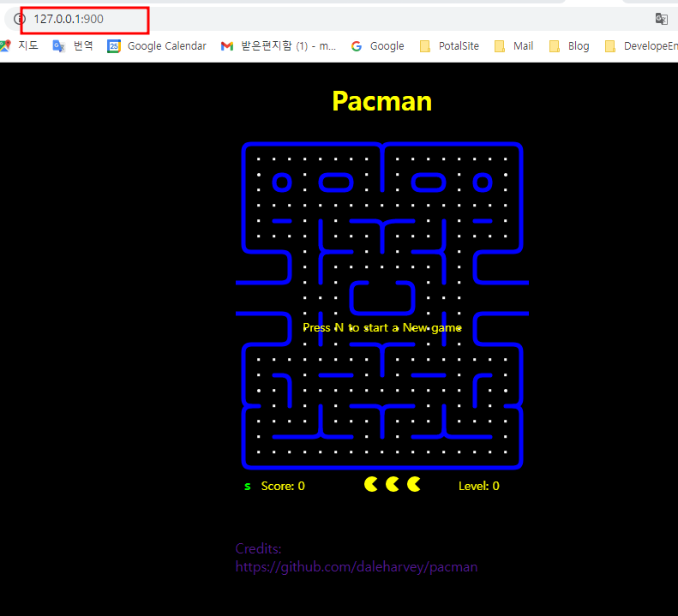Screen dimensions: 678x616
Task: Open the DevelopeEn bookmark folder
Action: 641,45
